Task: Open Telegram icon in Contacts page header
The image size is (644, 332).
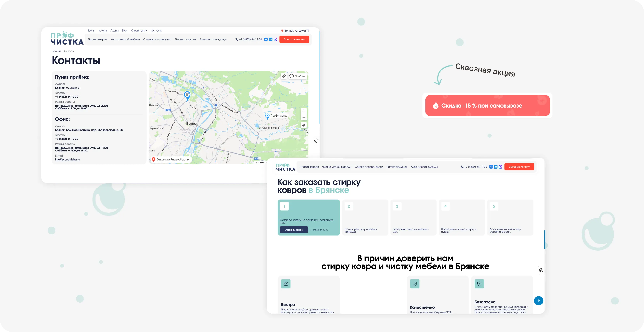Action: (271, 39)
